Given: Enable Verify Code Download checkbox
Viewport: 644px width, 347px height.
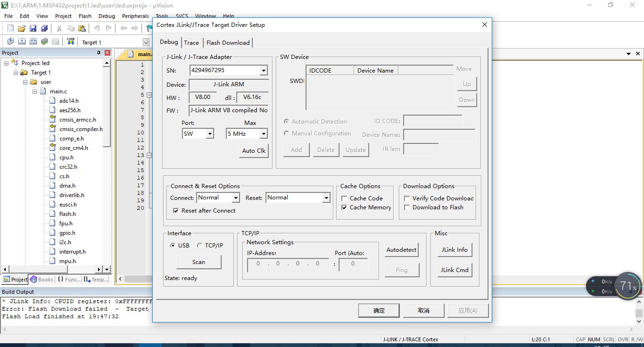Looking at the screenshot, I should (x=407, y=198).
